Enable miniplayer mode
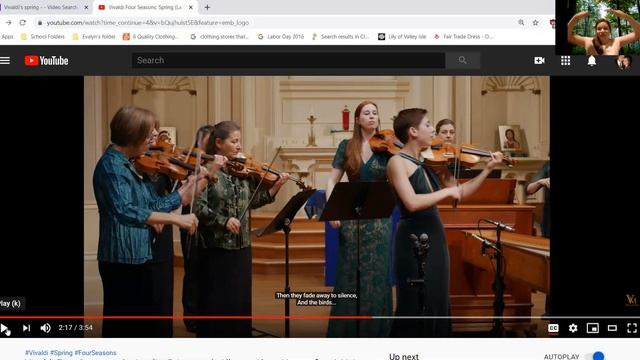 point(593,328)
